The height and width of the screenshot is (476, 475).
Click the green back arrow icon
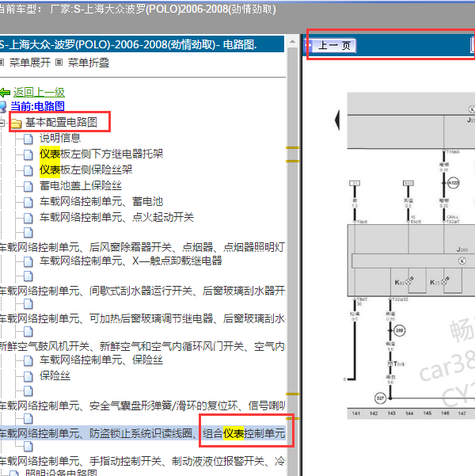6,93
